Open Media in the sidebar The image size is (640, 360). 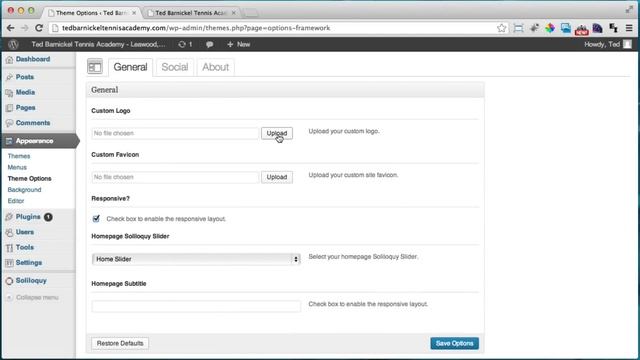tap(25, 92)
